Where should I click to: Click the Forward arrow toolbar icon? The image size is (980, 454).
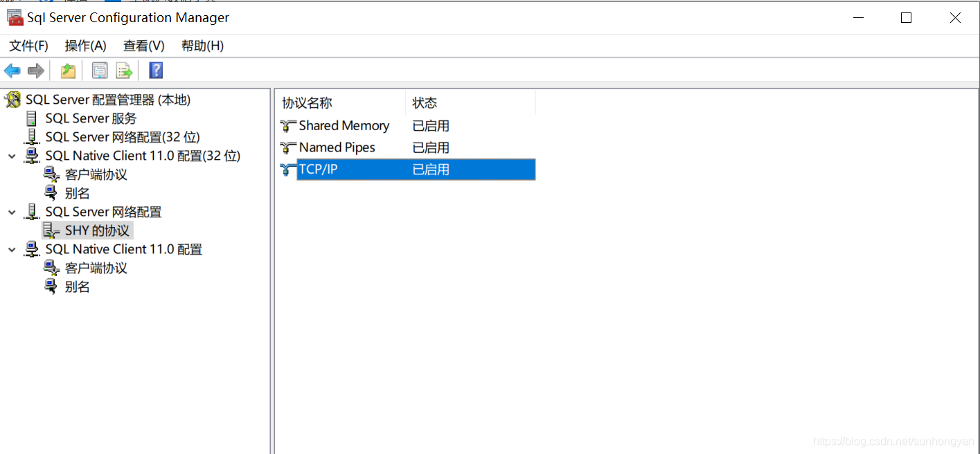[x=36, y=71]
